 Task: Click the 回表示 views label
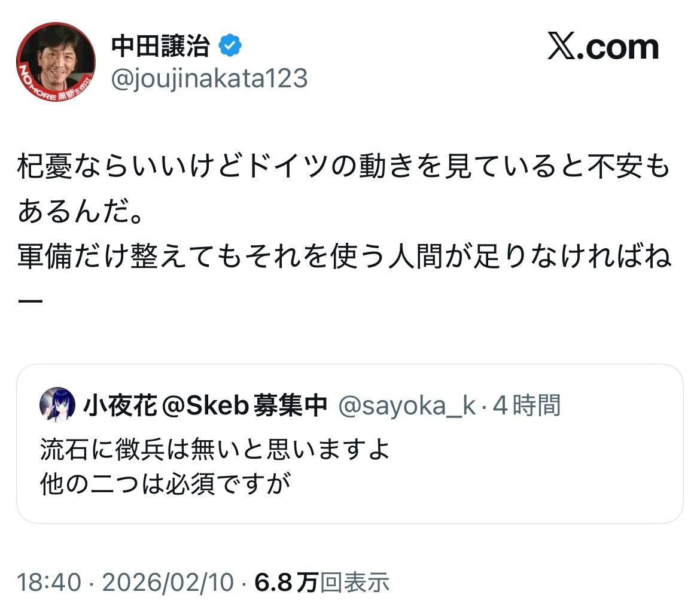pyautogui.click(x=354, y=582)
